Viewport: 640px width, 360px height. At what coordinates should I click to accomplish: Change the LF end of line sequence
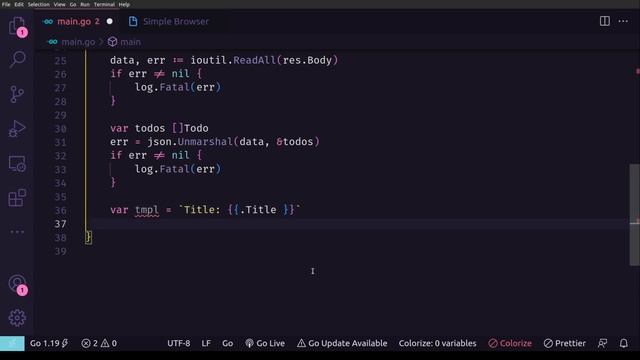click(206, 343)
